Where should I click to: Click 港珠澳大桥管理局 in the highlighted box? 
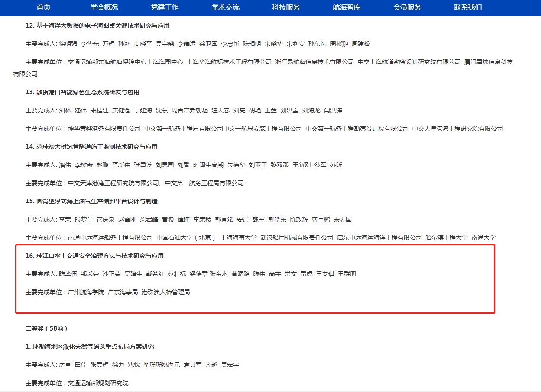[x=166, y=292]
